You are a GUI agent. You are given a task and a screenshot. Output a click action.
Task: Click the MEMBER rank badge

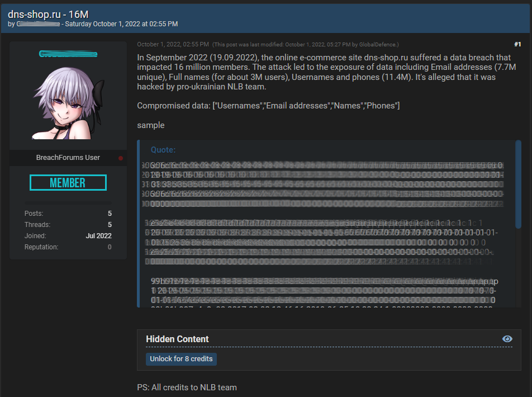(68, 183)
